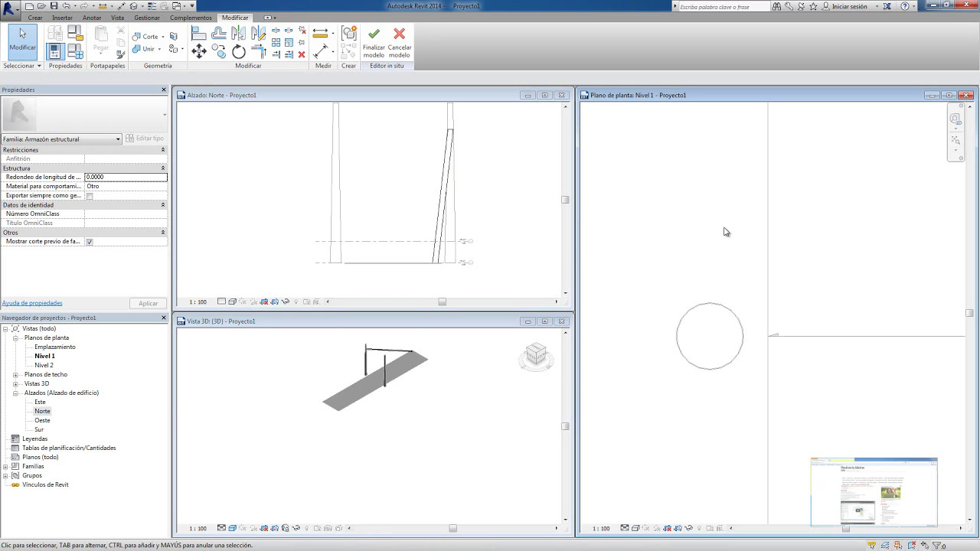Open the Insertar ribbon tab
Image resolution: width=980 pixels, height=551 pixels.
coord(62,18)
